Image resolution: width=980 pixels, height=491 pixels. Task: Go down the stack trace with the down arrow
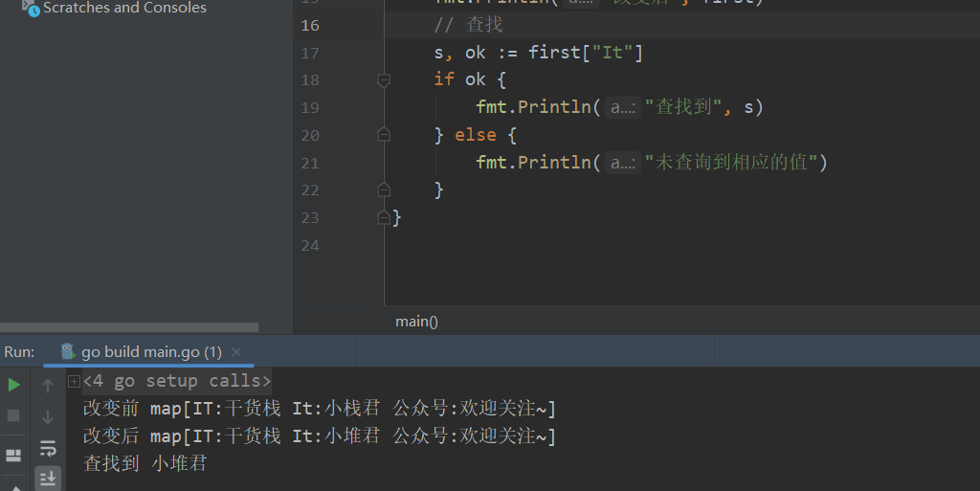click(48, 416)
